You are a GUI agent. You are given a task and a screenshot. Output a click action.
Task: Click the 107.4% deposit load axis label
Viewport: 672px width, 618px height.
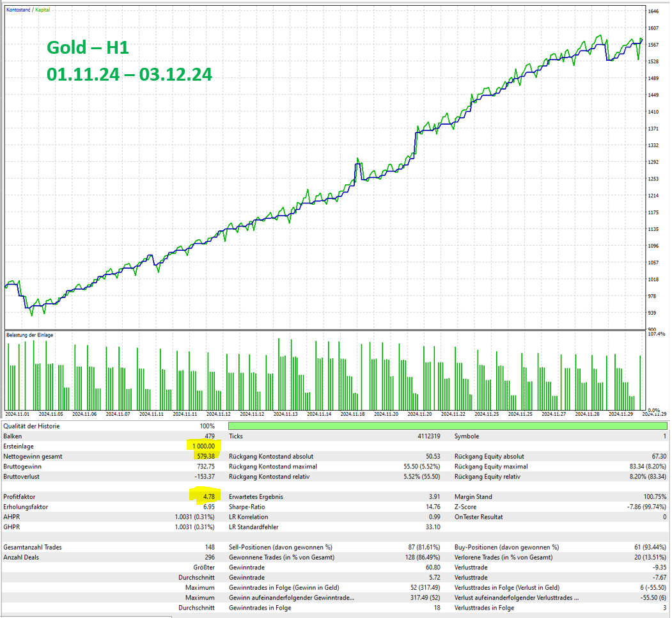[x=657, y=334]
